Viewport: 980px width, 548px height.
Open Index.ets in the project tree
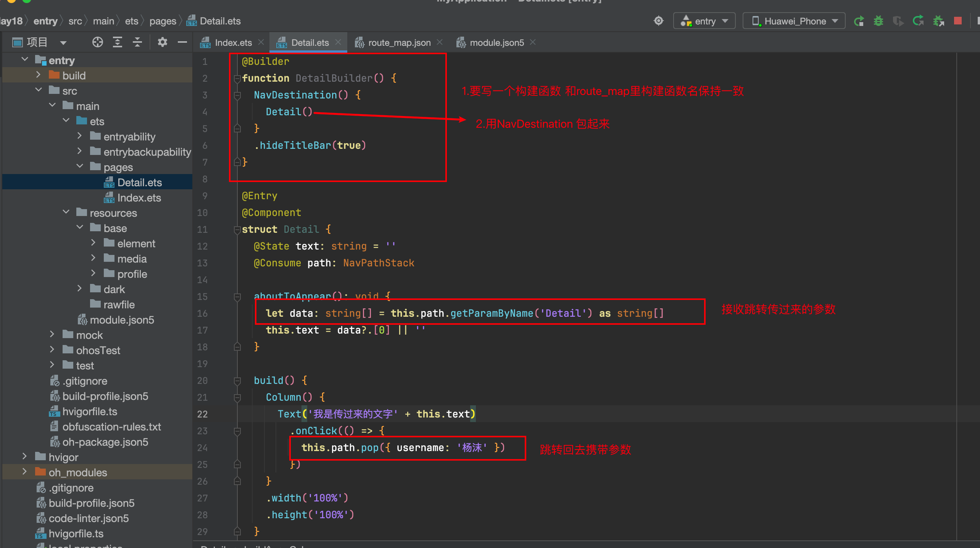click(x=139, y=198)
